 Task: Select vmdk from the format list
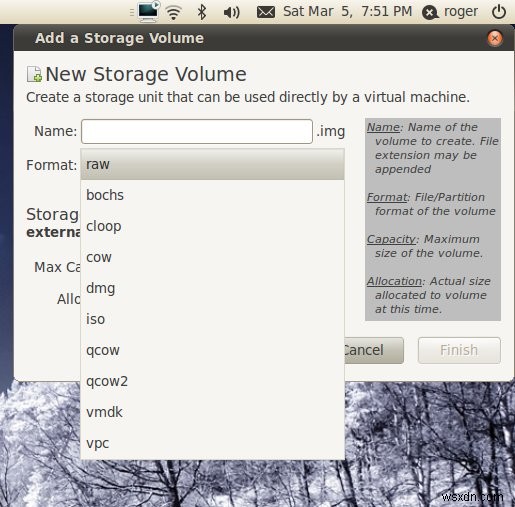point(212,412)
